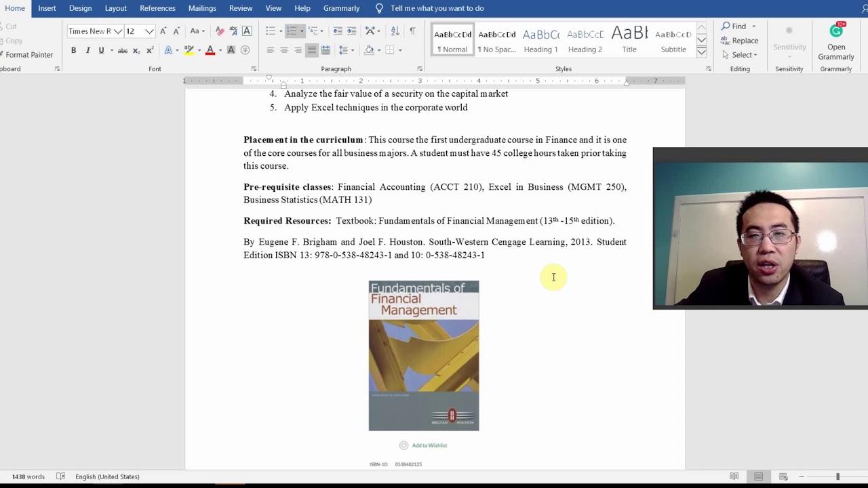Viewport: 868px width, 488px height.
Task: Switch to Web Layout view
Action: tap(783, 476)
